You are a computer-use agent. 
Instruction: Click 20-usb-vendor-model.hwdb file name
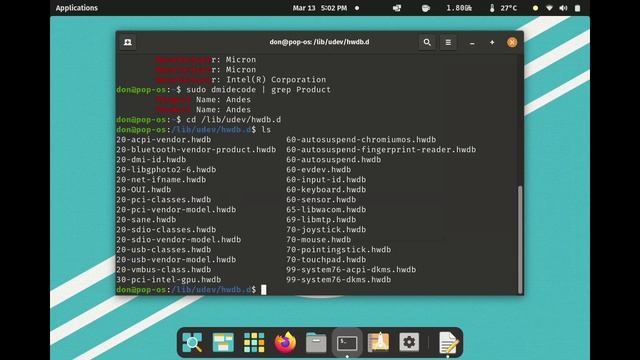click(x=176, y=260)
